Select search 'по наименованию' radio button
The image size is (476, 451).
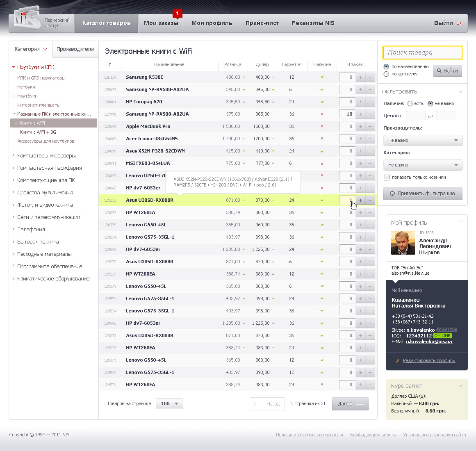tap(386, 66)
